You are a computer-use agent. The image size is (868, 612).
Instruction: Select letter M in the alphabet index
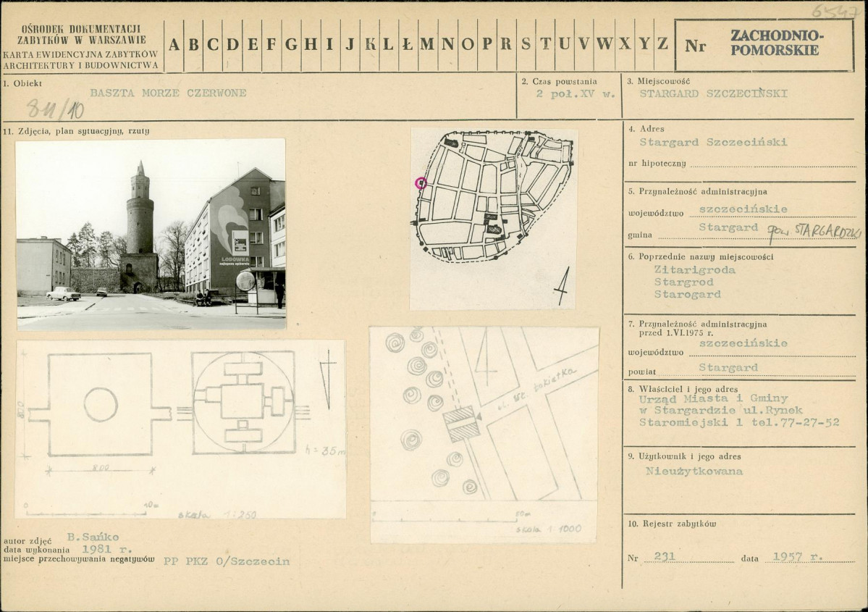427,45
